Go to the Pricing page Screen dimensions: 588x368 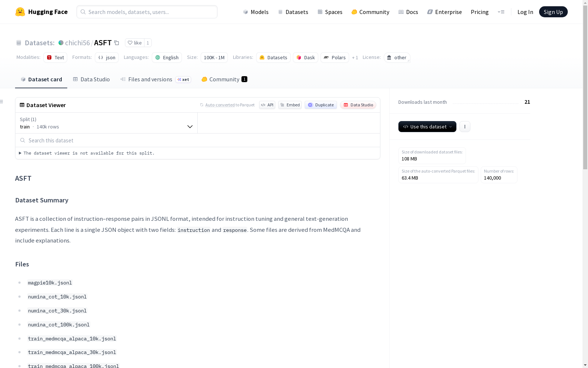coord(480,12)
